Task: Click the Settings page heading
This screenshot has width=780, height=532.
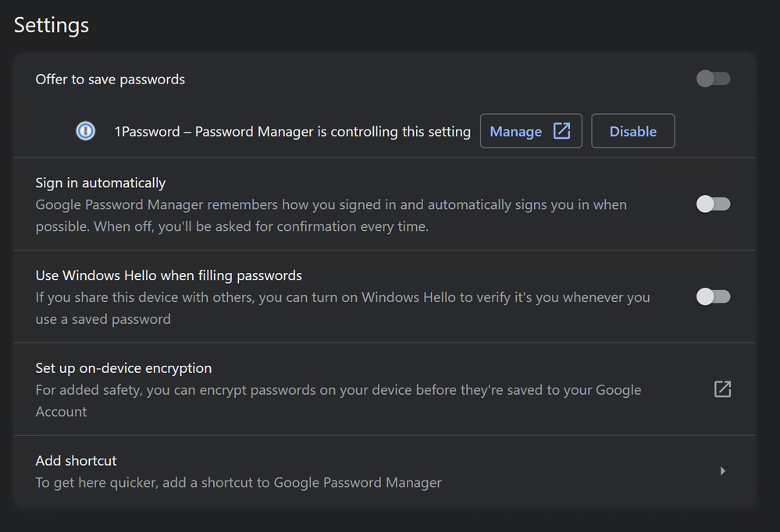Action: coord(52,25)
